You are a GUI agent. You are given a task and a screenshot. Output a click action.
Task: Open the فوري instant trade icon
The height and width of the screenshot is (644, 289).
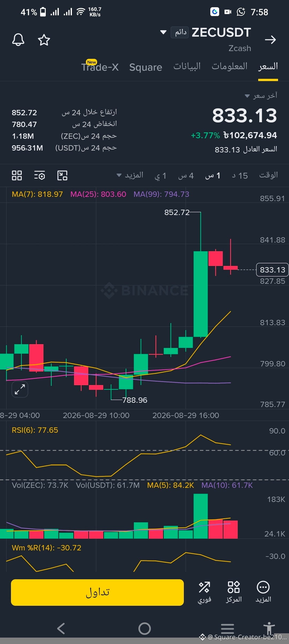pyautogui.click(x=204, y=592)
